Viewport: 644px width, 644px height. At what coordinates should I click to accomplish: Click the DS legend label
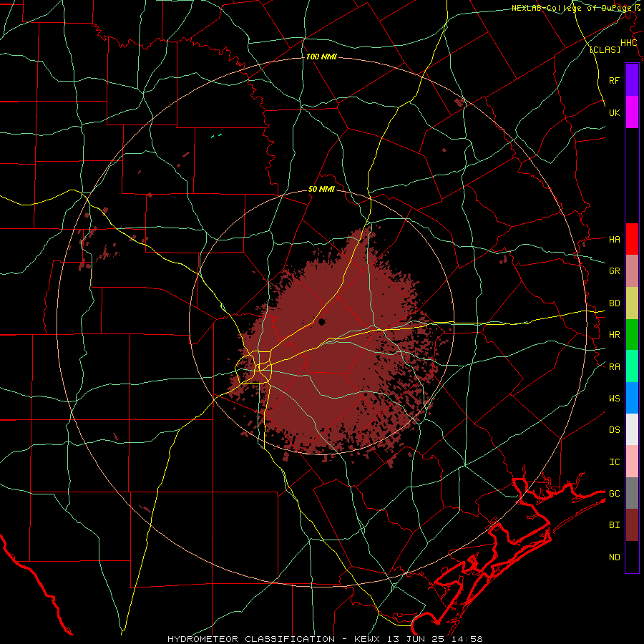[x=615, y=429]
